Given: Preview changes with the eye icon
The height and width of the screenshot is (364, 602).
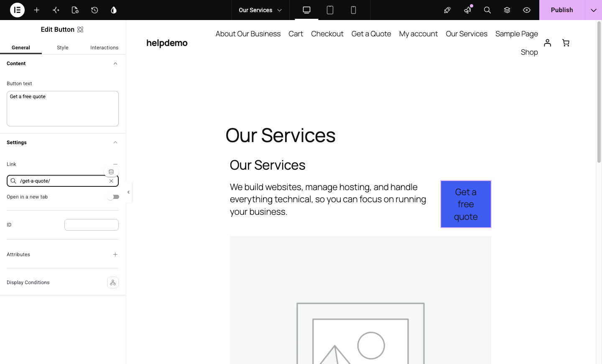Looking at the screenshot, I should [527, 10].
